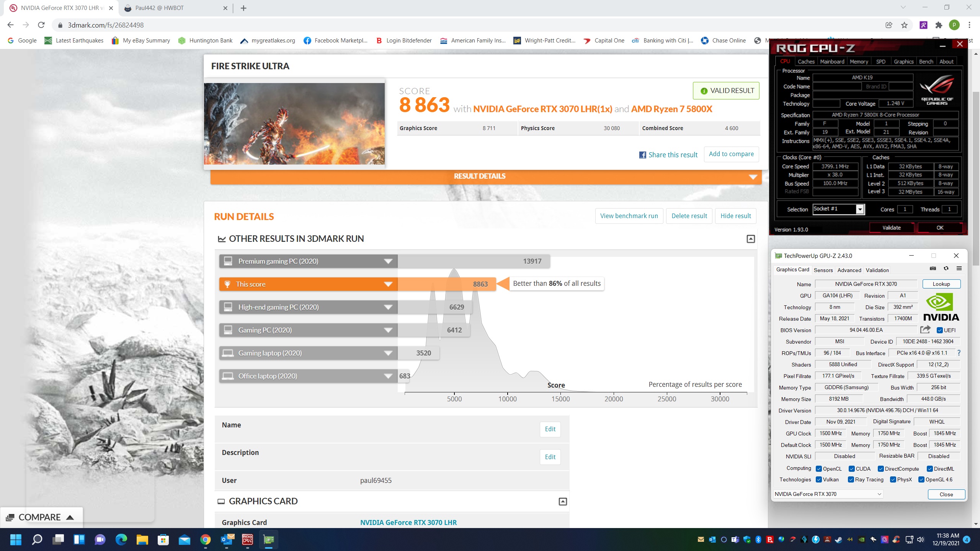The width and height of the screenshot is (980, 551).
Task: Open Chrome three-dot menu
Action: pos(970,25)
